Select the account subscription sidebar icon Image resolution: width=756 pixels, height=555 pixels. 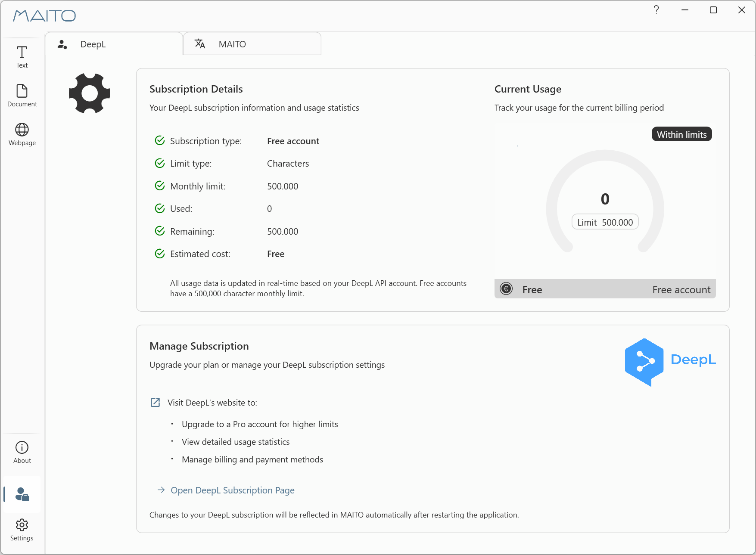tap(22, 494)
